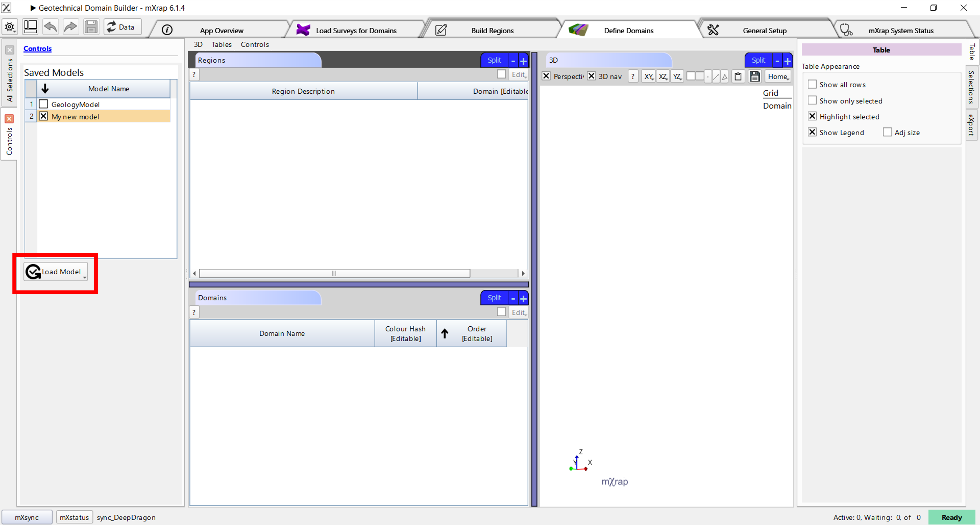Open the mXrap System Status tab
Viewport: 980px width, 525px height.
click(x=901, y=31)
